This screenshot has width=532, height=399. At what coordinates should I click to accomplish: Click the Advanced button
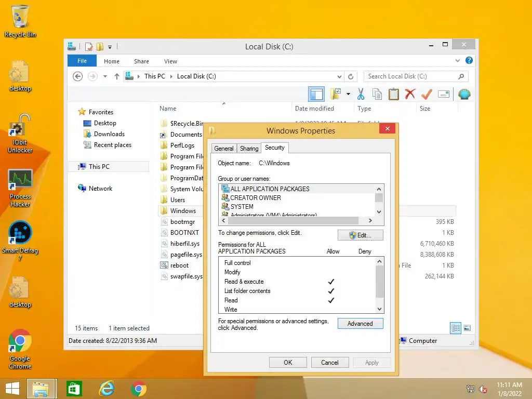361,324
